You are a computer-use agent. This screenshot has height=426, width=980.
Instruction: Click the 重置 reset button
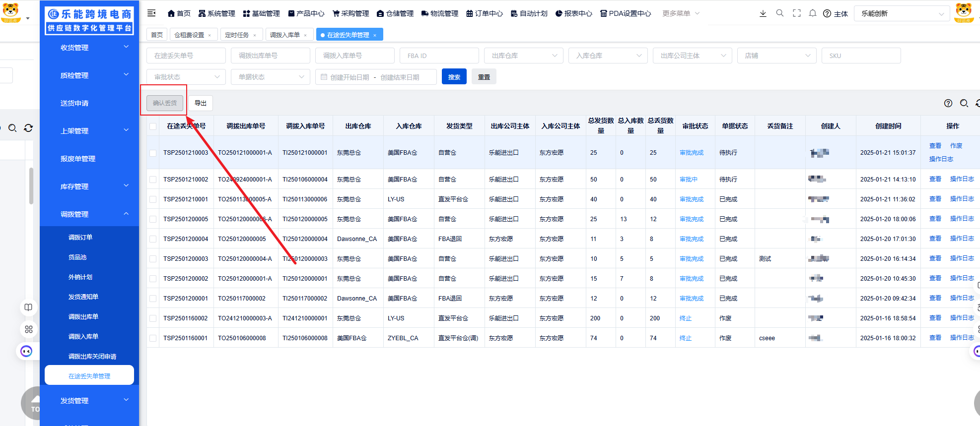[x=484, y=77]
